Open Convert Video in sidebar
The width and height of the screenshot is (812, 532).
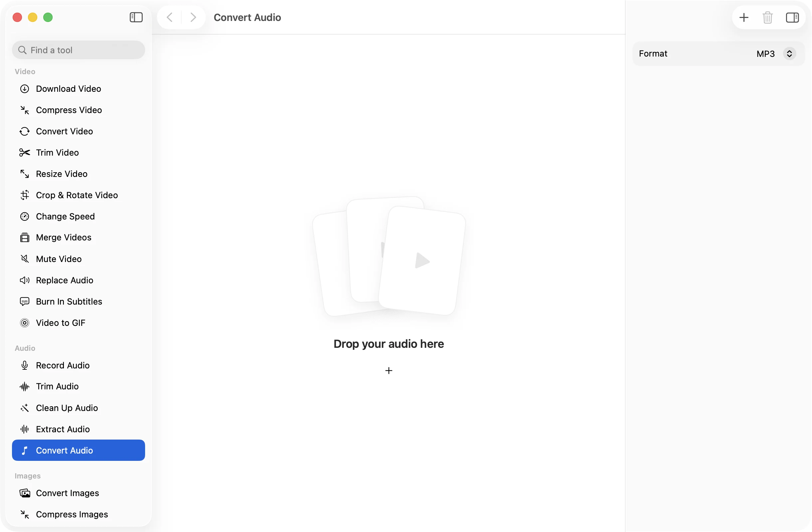[79, 131]
